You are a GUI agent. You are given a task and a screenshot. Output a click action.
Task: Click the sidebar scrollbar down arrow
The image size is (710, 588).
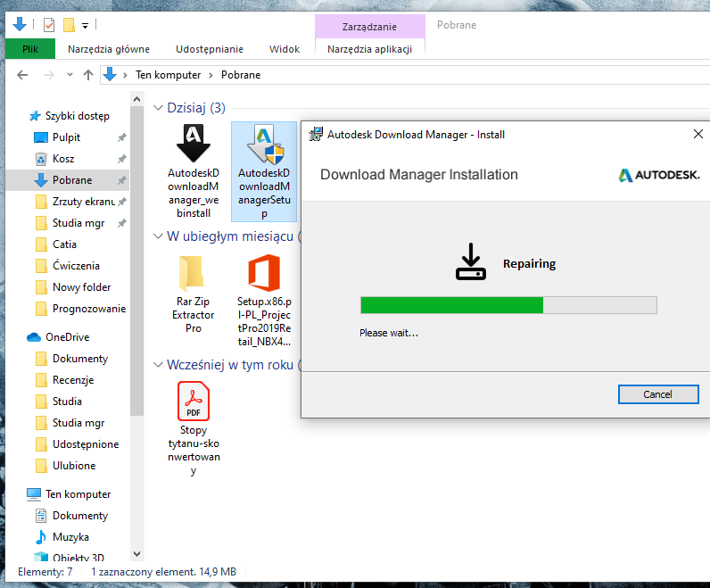coord(137,553)
